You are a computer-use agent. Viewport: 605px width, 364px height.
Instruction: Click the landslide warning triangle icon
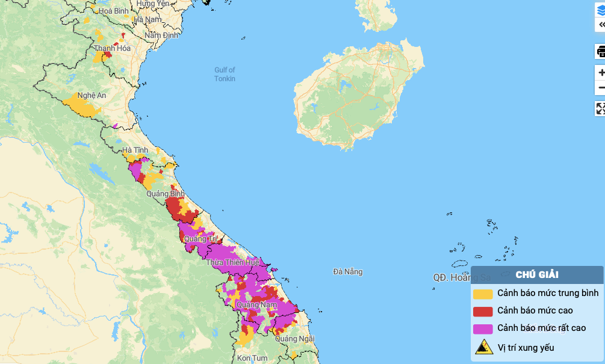(483, 347)
